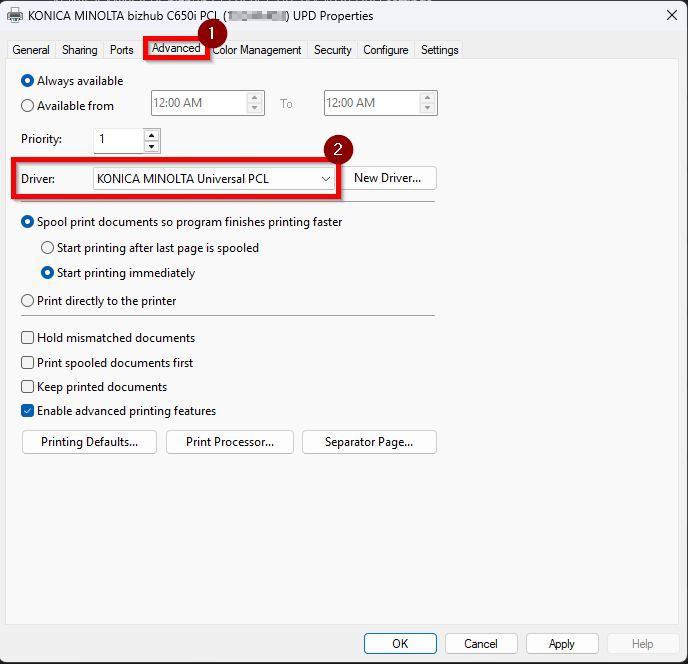Go to the Security tab
This screenshot has height=664, width=688.
(332, 50)
